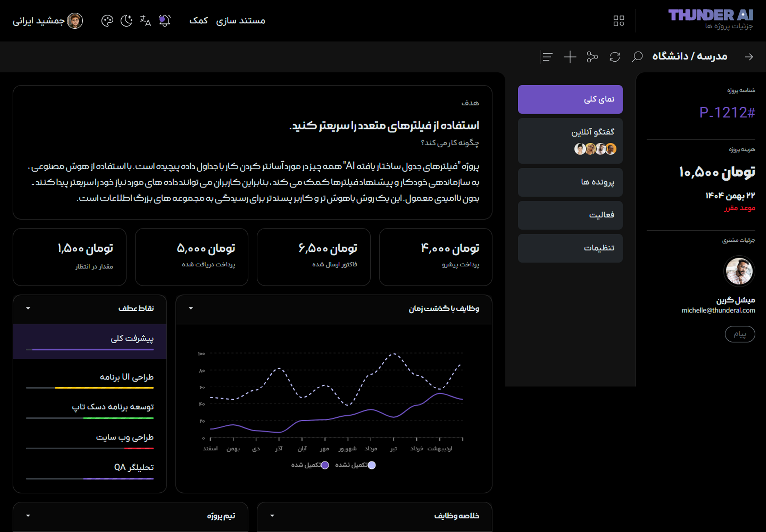Click the پیشرفت کلی progress bar
766x532 pixels.
click(90, 349)
